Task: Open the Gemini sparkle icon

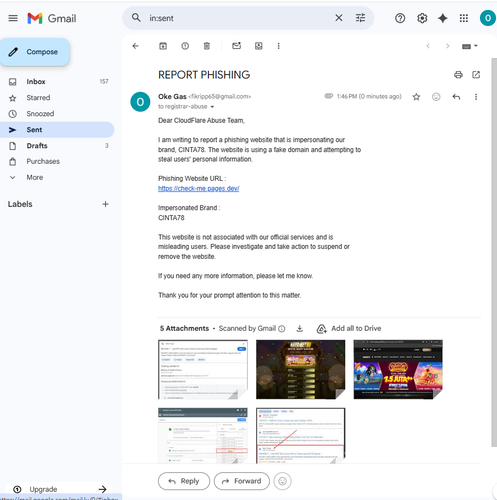Action: [x=443, y=18]
